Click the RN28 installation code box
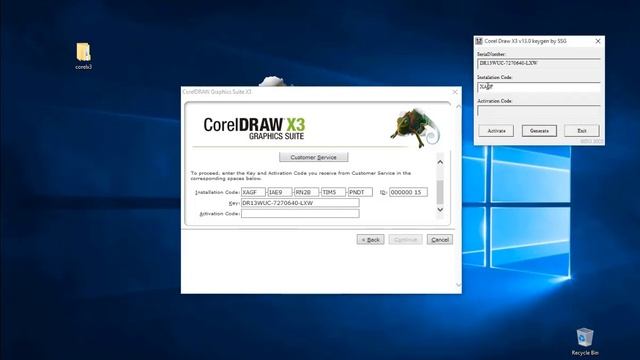 [307, 192]
